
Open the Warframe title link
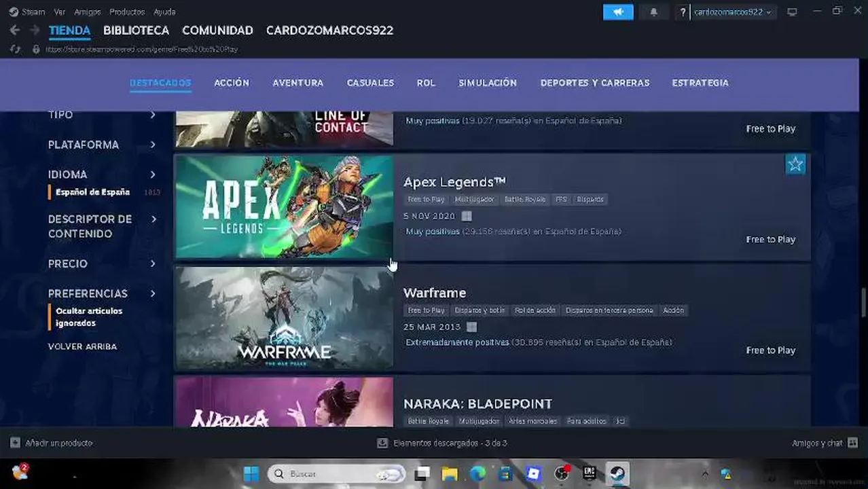tap(435, 293)
